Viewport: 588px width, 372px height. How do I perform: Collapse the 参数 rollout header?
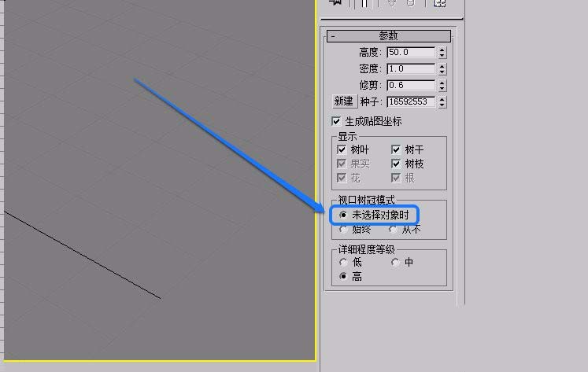[389, 36]
